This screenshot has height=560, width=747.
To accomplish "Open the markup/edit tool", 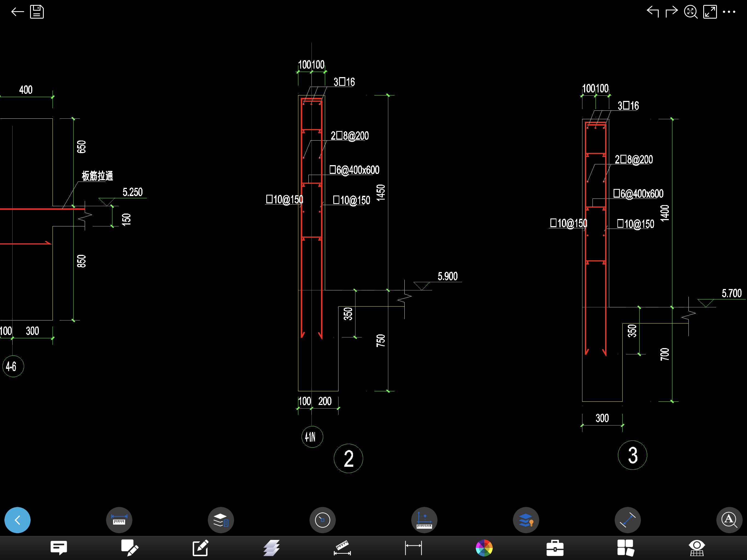I will pyautogui.click(x=199, y=545).
